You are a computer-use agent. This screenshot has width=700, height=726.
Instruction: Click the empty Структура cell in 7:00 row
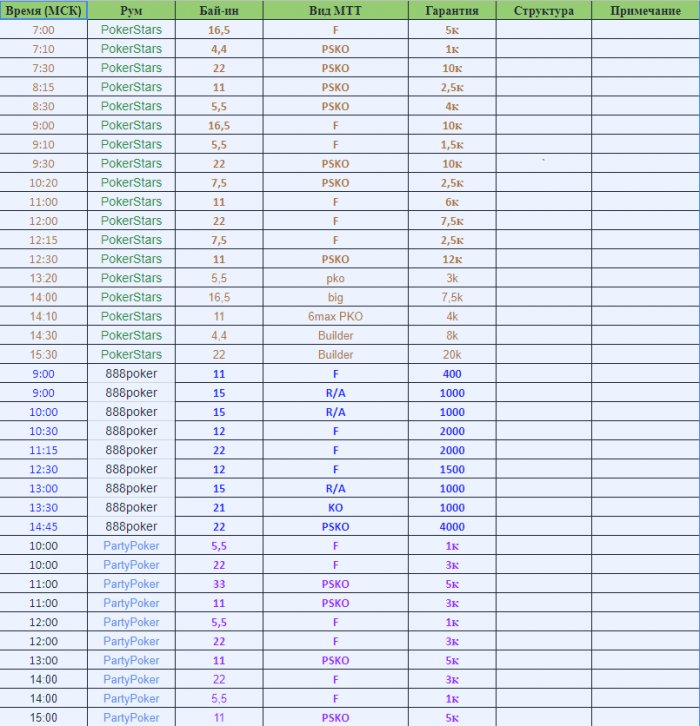pos(544,30)
